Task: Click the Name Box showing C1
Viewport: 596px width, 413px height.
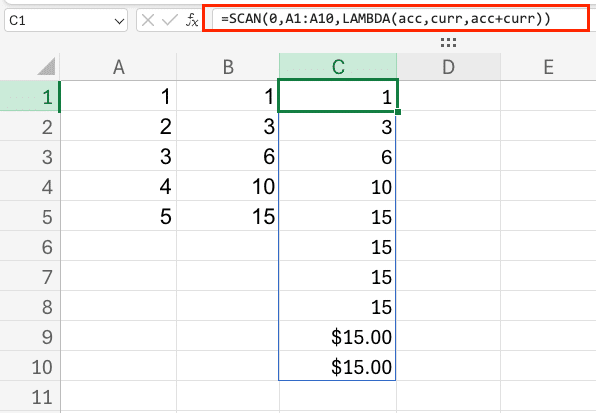Action: pyautogui.click(x=66, y=20)
